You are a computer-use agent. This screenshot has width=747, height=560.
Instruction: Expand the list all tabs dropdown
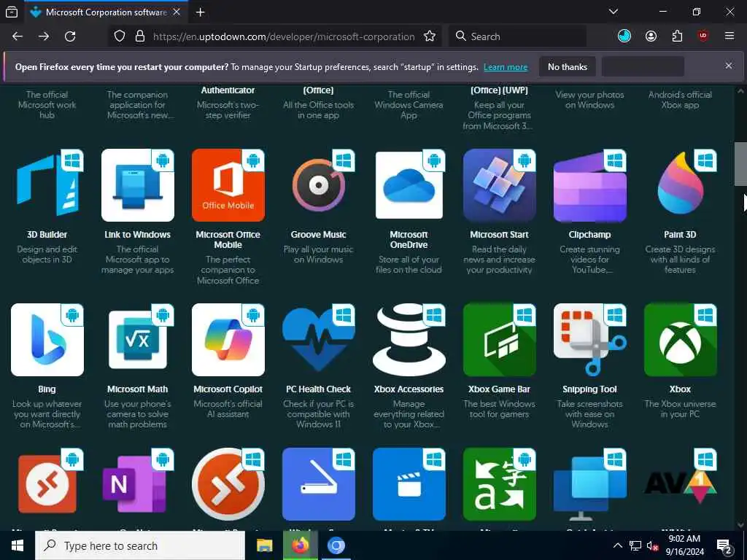point(614,12)
